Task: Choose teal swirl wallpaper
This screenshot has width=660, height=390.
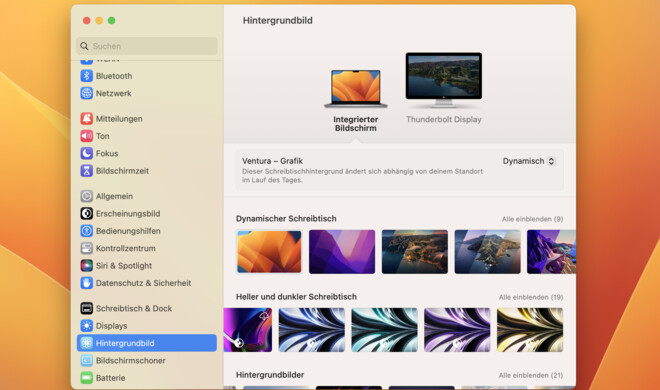Action: 384,330
